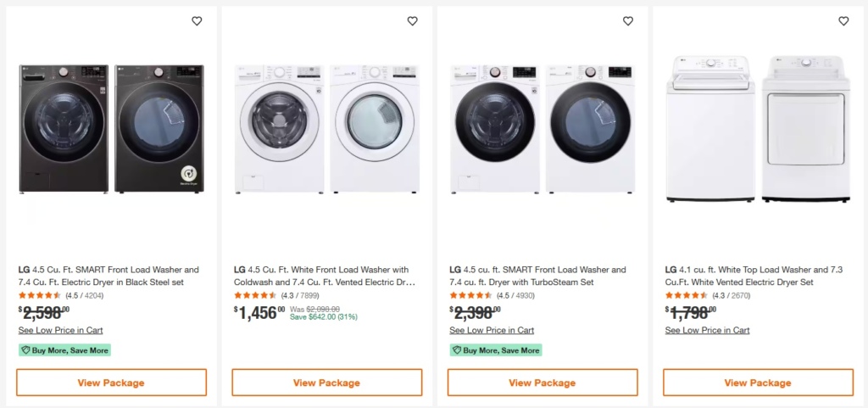This screenshot has width=868, height=408.
Task: View Package for Top Load washer set
Action: 758,383
